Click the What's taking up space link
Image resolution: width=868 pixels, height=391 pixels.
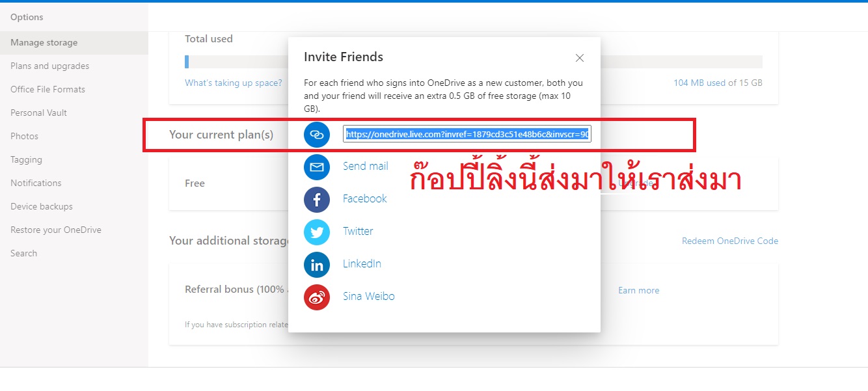(x=234, y=83)
